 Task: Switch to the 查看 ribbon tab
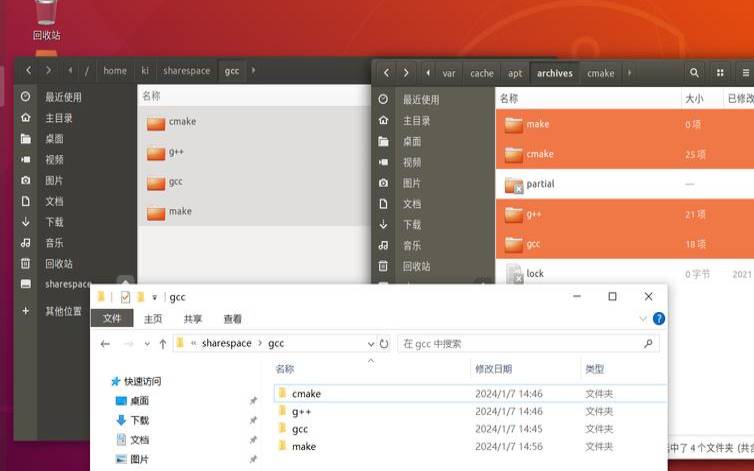point(233,319)
